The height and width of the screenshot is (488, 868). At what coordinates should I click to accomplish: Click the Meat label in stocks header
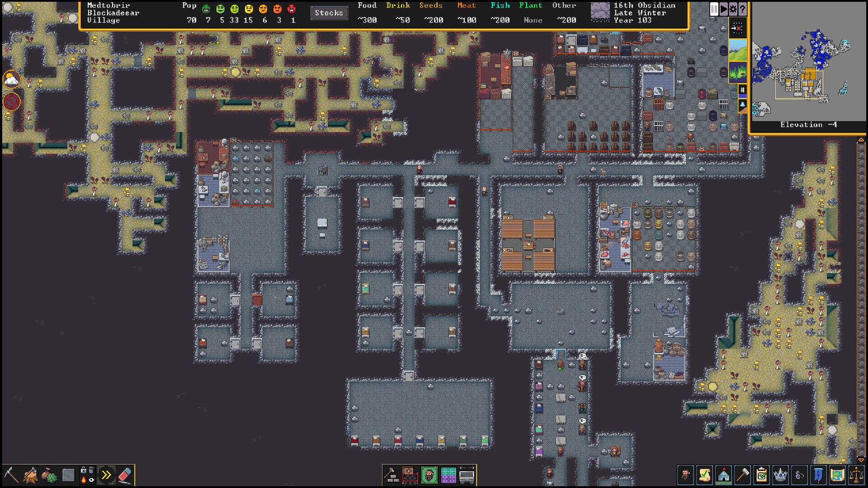(470, 6)
